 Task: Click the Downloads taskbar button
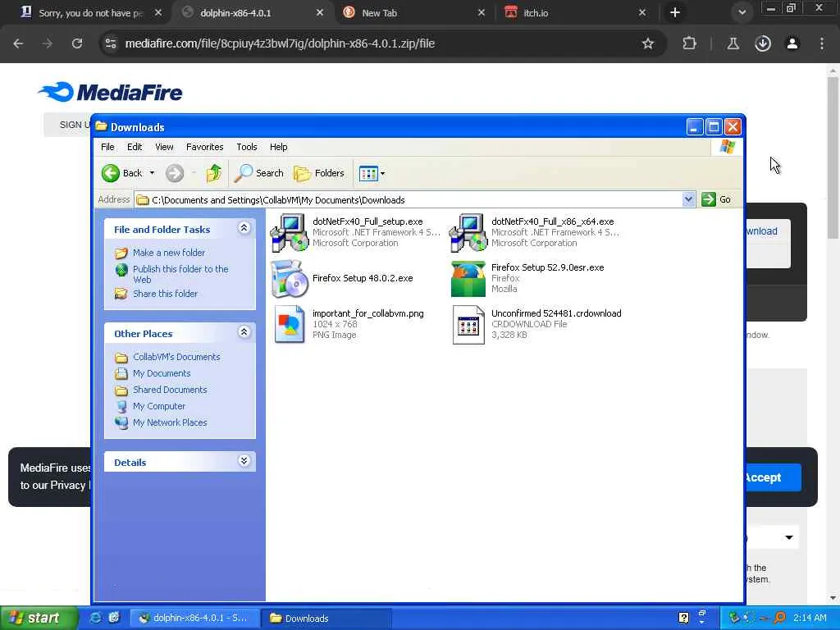[326, 619]
